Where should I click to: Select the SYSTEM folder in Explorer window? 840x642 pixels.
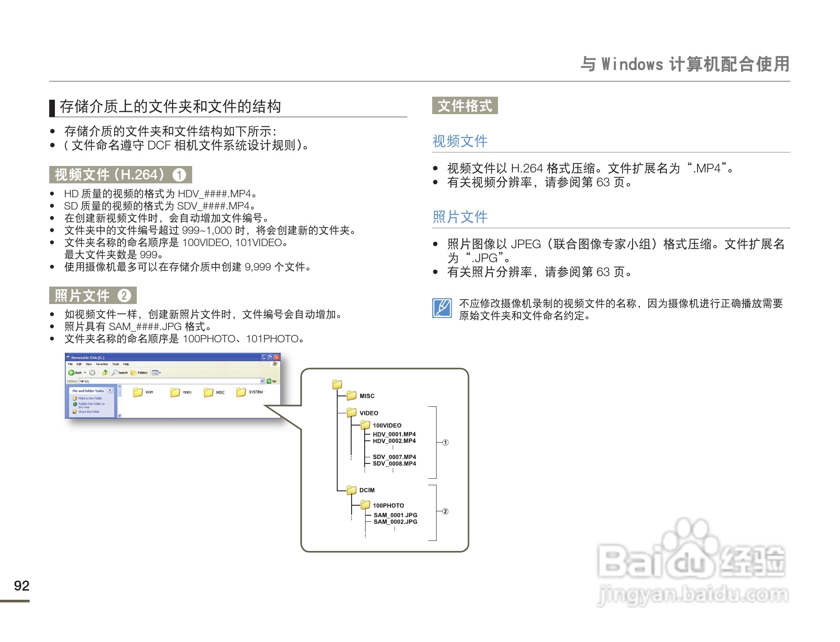249,392
